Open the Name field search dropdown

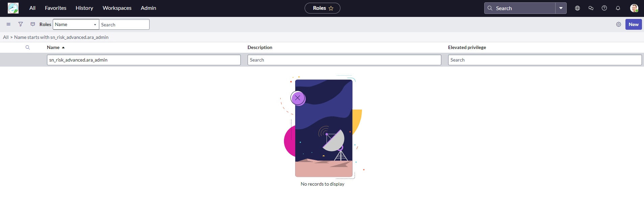76,24
